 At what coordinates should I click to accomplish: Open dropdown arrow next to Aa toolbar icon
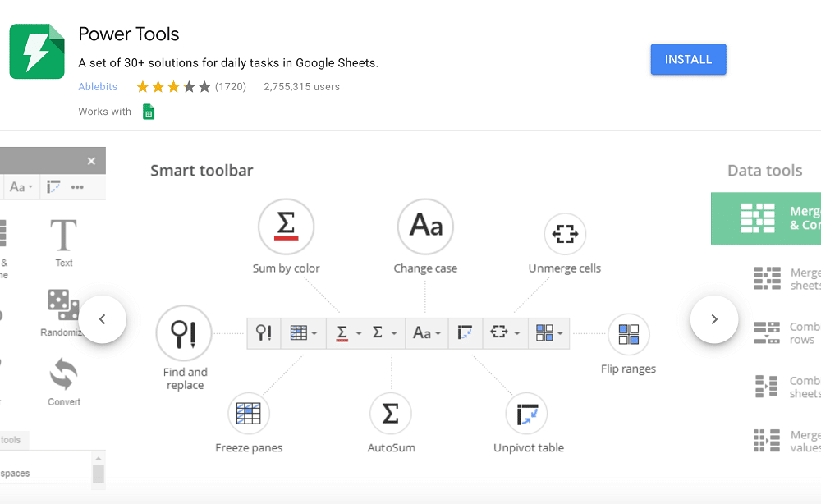pyautogui.click(x=438, y=333)
